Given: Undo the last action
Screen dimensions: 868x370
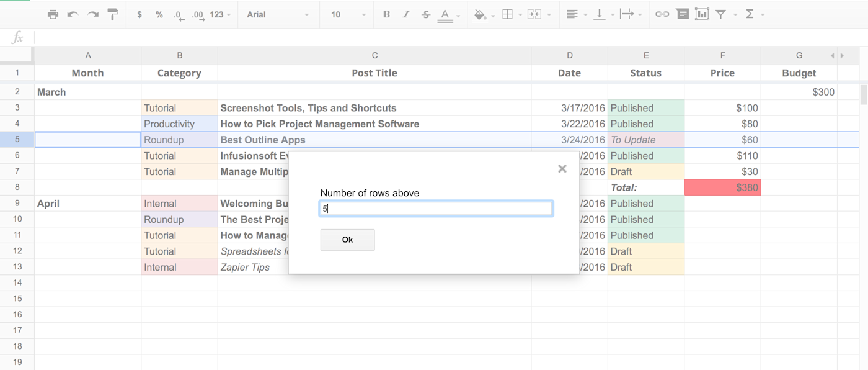Looking at the screenshot, I should [x=73, y=14].
